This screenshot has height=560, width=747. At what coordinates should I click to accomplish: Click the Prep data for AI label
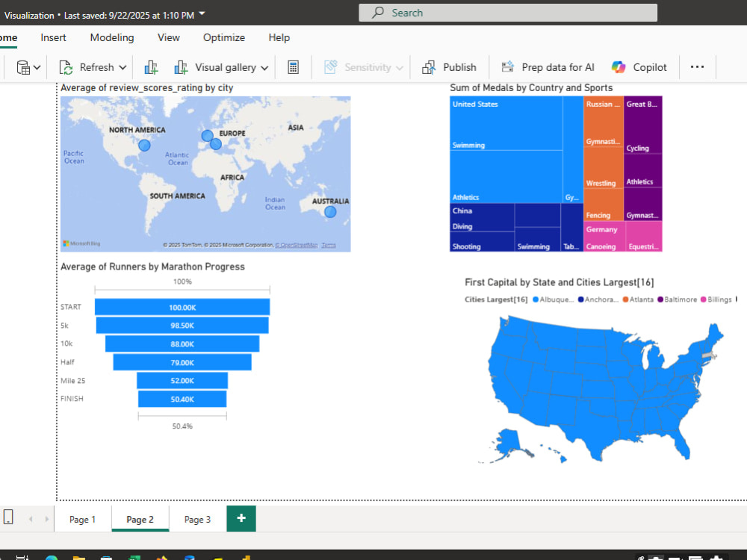click(558, 68)
